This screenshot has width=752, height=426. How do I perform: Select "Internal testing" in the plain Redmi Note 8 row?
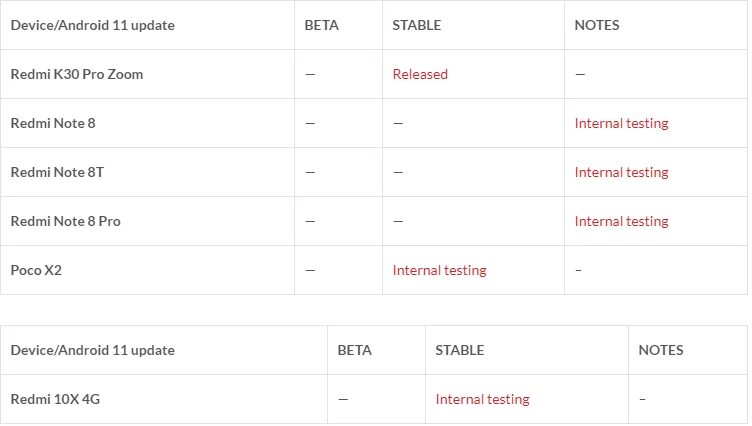(x=621, y=123)
